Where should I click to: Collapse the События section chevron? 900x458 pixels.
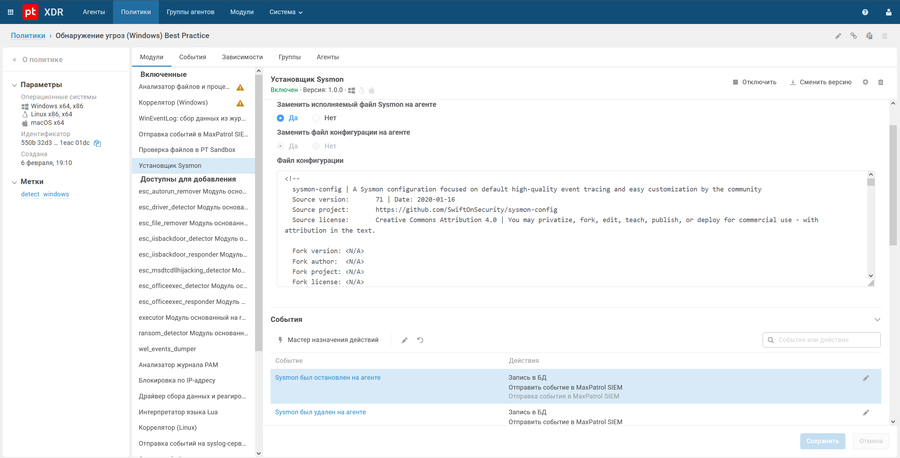pyautogui.click(x=877, y=319)
